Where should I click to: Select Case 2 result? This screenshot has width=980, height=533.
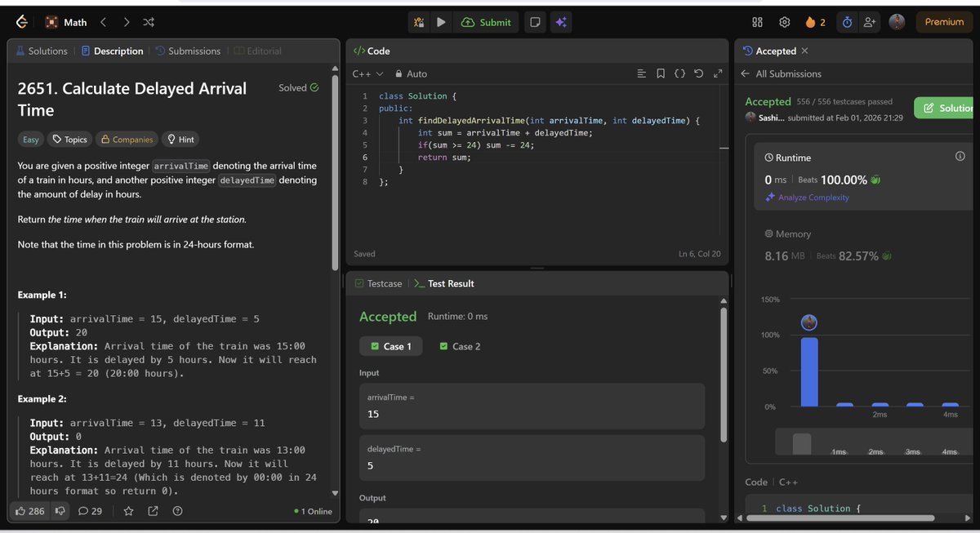coord(460,346)
